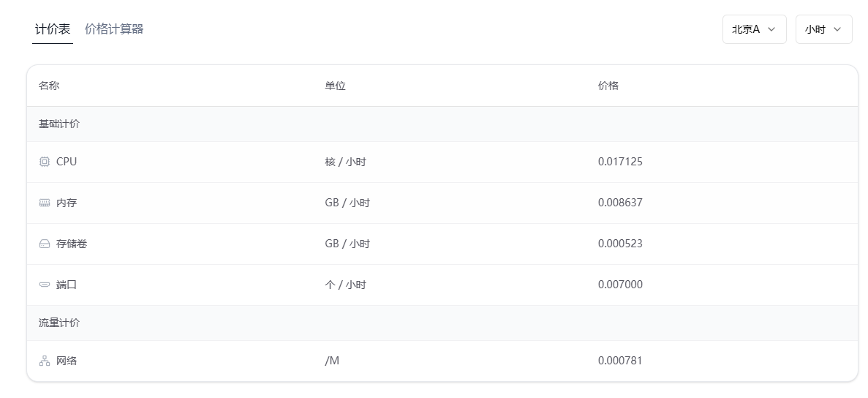This screenshot has height=398, width=868.
Task: Click the 基础计价 section header
Action: [x=59, y=124]
